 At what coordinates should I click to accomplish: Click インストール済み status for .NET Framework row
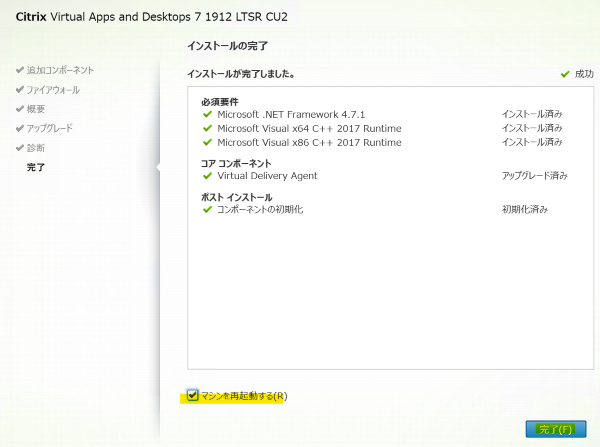pos(532,114)
